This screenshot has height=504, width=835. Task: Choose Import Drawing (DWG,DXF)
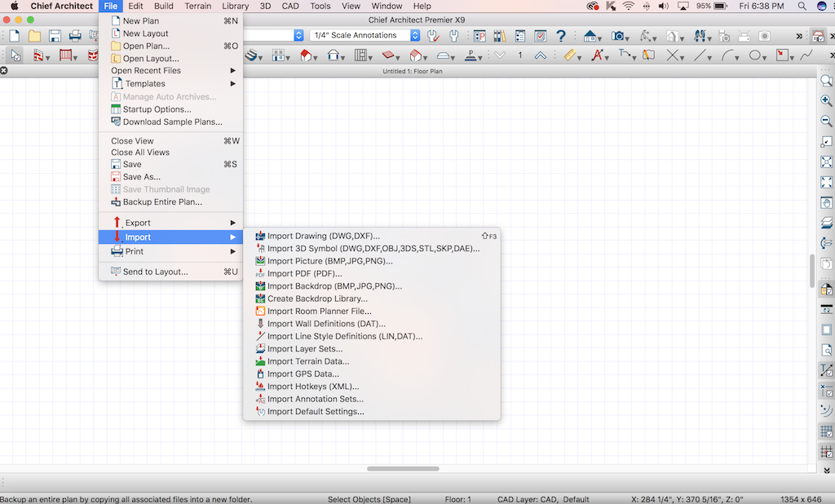(x=372, y=236)
